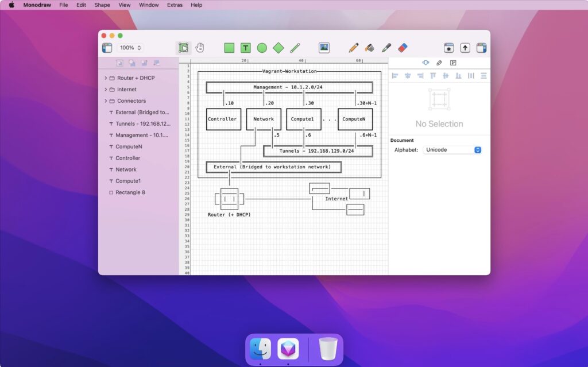588x367 pixels.
Task: Select the Diamond shape tool
Action: click(x=278, y=48)
